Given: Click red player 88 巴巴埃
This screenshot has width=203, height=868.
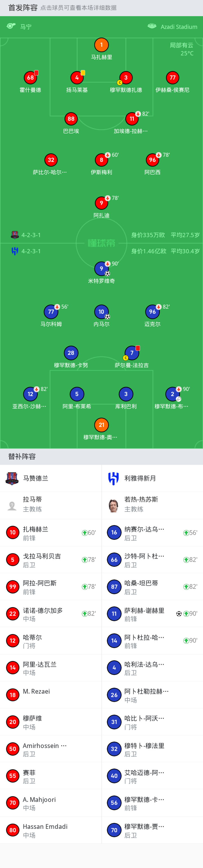Looking at the screenshot, I should (71, 119).
